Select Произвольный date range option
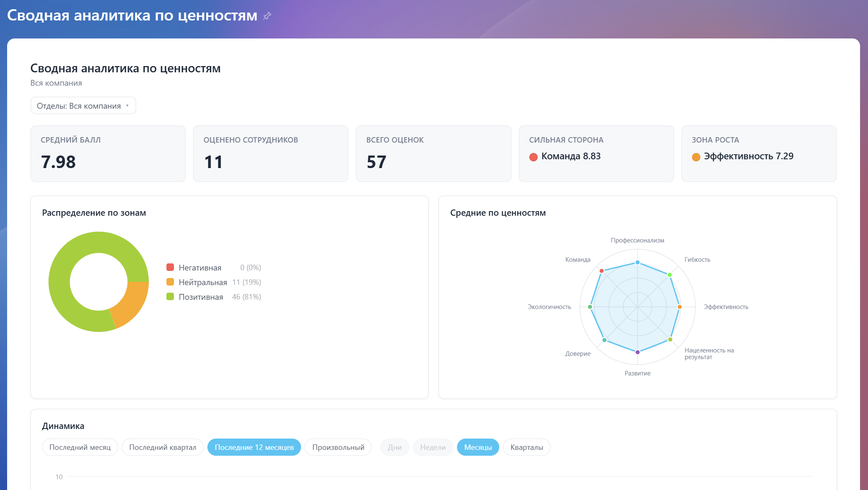Screen dimensions: 868x490 click(x=338, y=447)
